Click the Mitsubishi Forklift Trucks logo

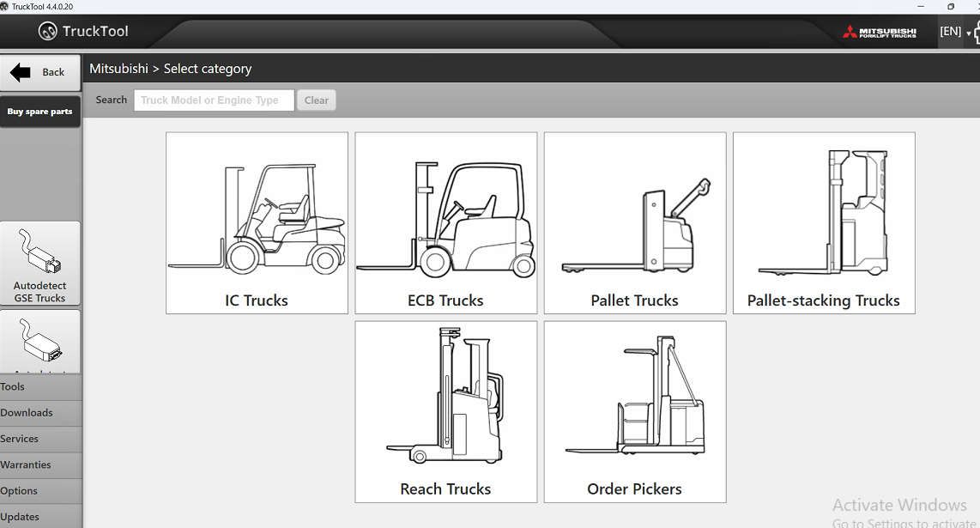880,31
